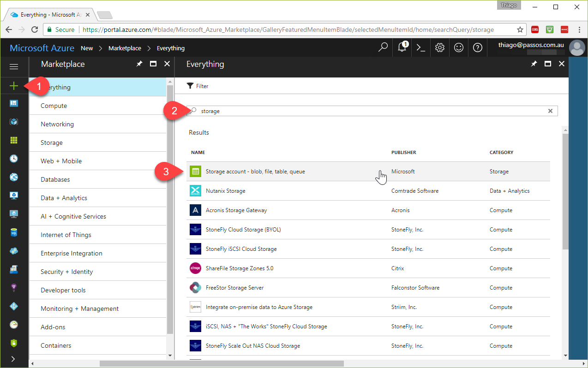Open Storage account - blob, file, table, queue
The image size is (588, 368).
pos(368,172)
